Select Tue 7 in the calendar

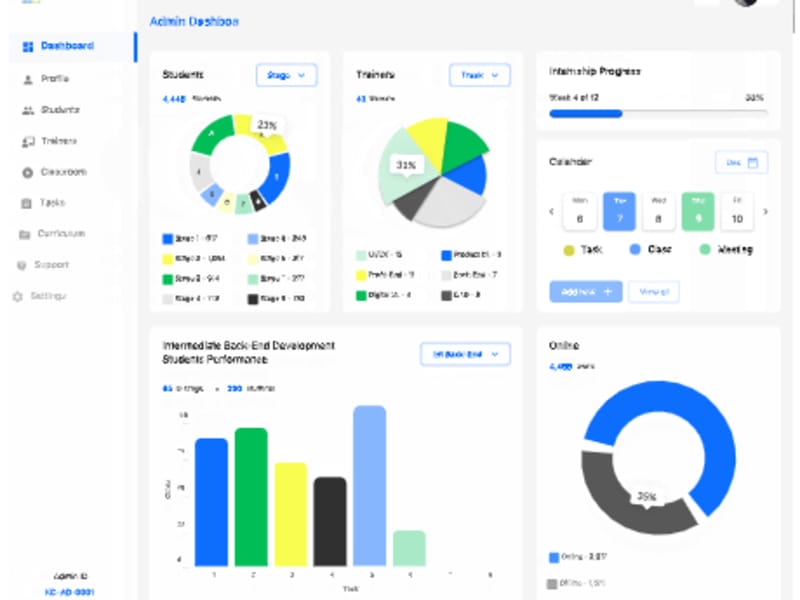pos(619,211)
